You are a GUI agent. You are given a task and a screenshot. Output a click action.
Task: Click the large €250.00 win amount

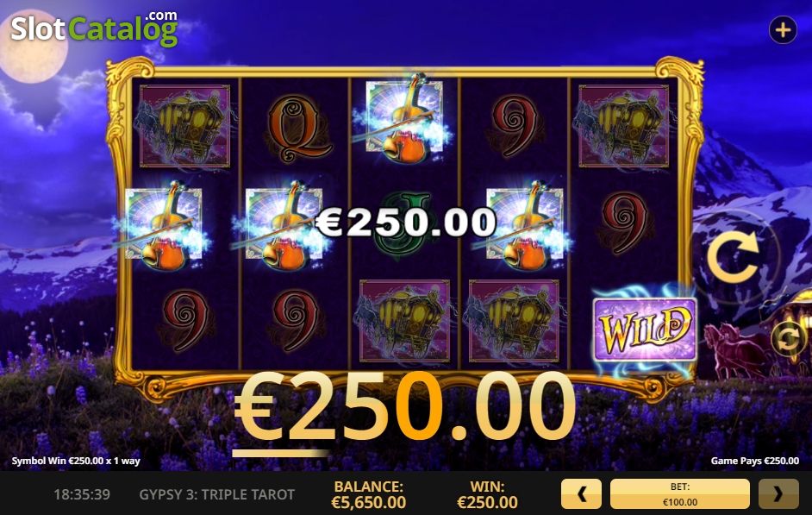(404, 407)
